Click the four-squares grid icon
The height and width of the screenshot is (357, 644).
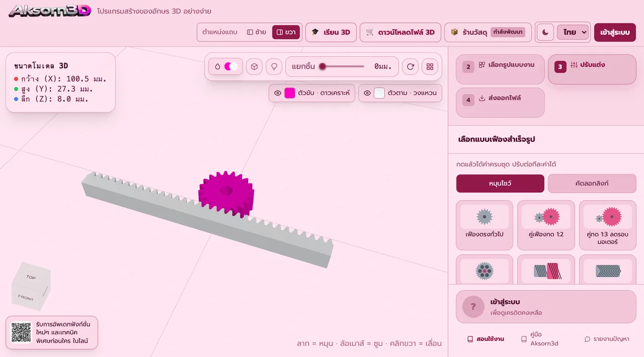coord(430,66)
